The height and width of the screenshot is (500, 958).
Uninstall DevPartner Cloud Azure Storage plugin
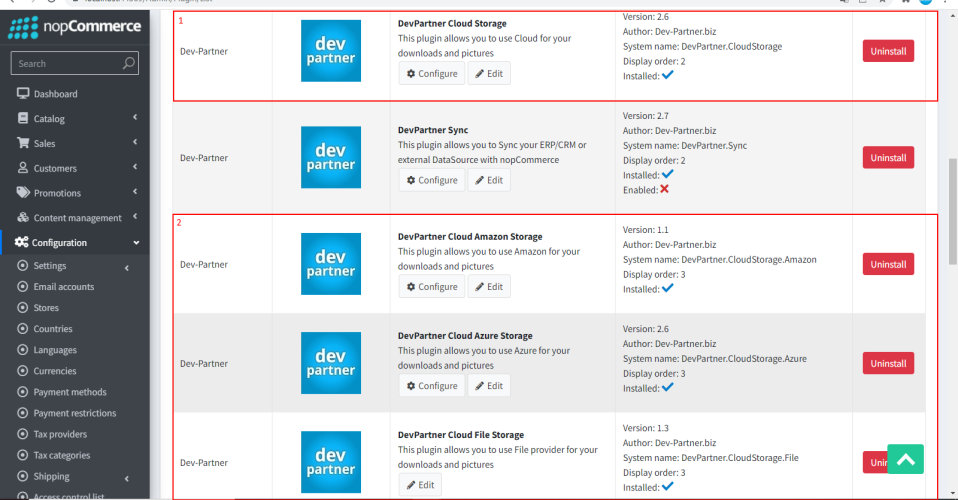tap(888, 363)
